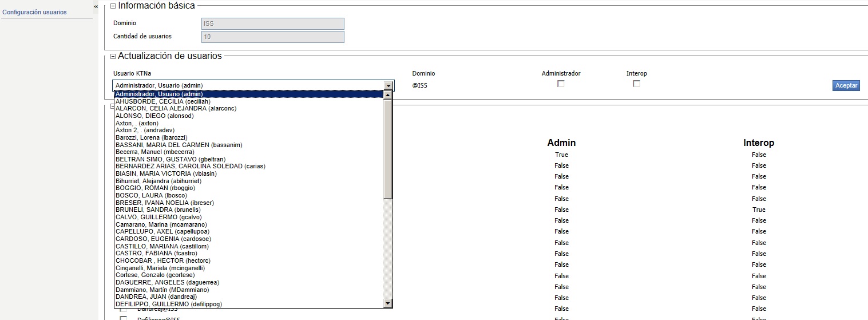Collapse the left sidebar with double-chevron icon
This screenshot has height=320, width=868.
pyautogui.click(x=96, y=6)
